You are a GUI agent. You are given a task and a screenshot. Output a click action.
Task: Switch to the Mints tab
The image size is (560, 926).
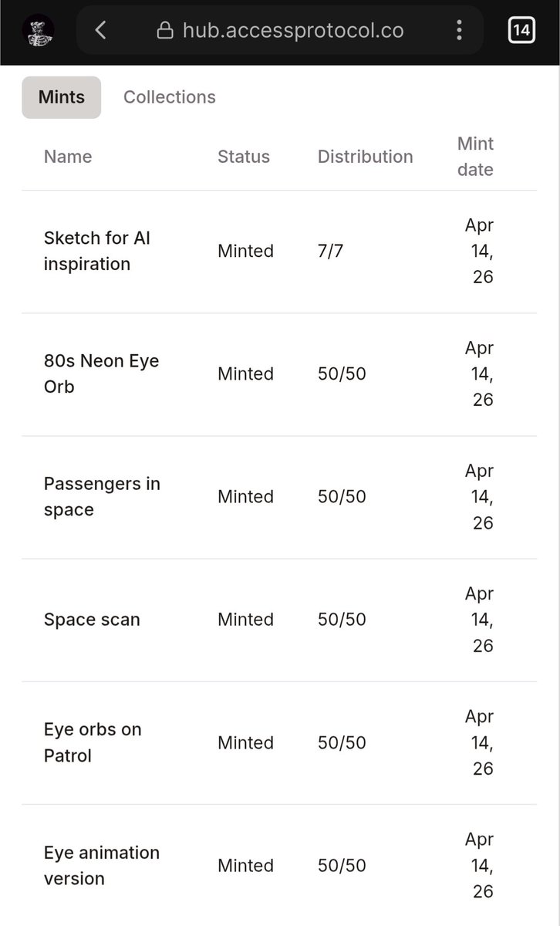coord(61,97)
